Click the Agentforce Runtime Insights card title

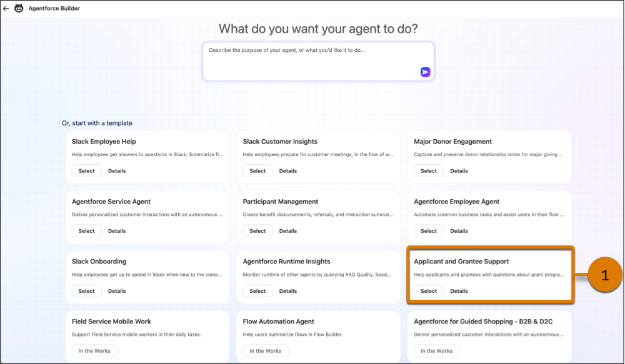click(x=287, y=261)
